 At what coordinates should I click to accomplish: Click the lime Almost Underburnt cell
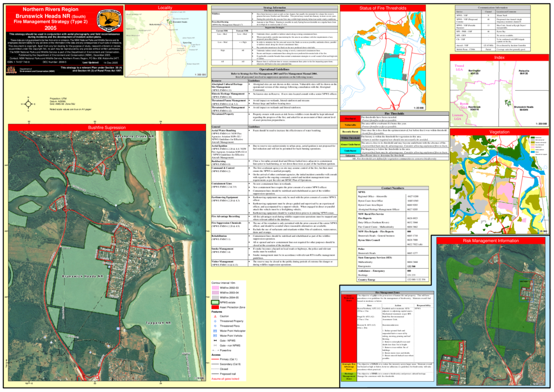pyautogui.click(x=350, y=144)
